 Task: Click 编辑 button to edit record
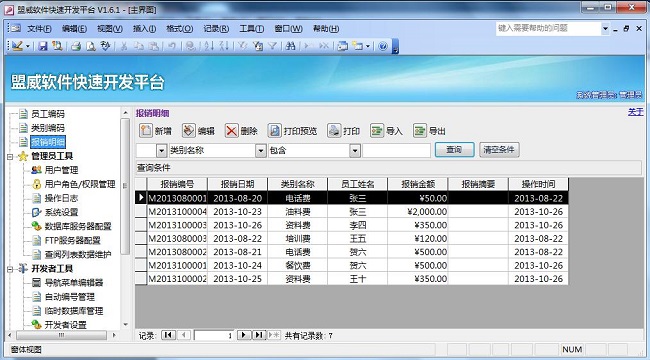click(x=199, y=131)
